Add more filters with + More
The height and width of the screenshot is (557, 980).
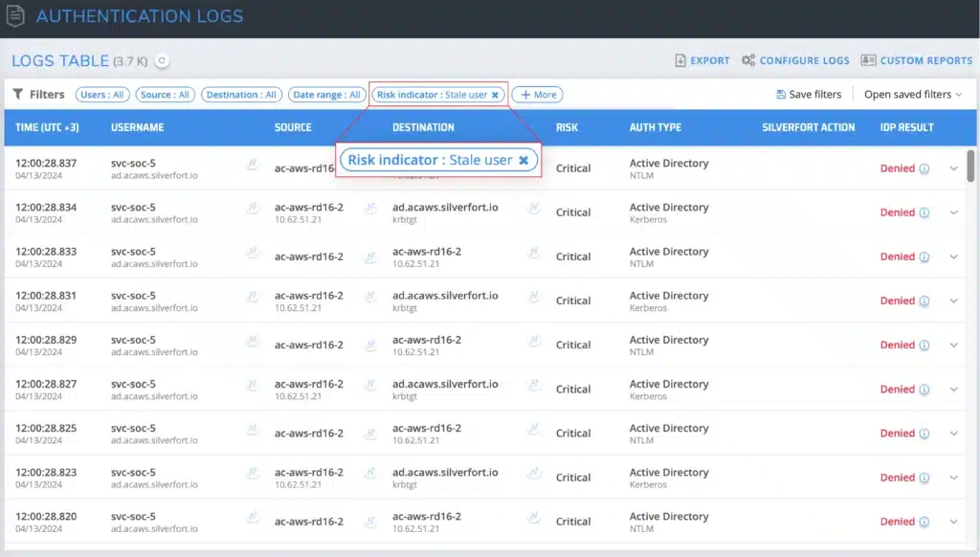(538, 95)
